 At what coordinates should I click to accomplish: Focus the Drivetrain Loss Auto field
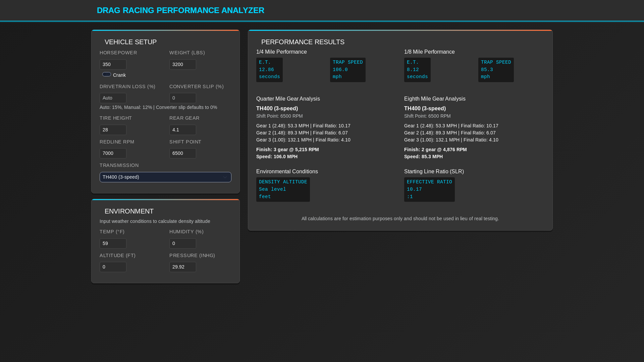[113, 98]
